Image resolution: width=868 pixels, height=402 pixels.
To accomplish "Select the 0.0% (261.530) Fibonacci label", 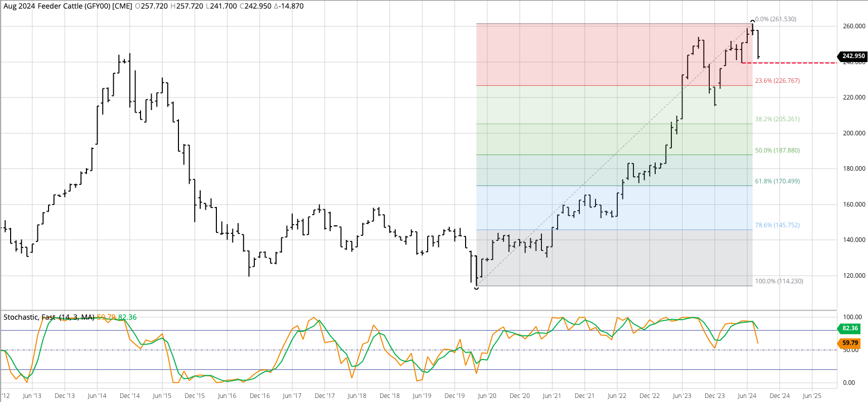I will click(775, 19).
